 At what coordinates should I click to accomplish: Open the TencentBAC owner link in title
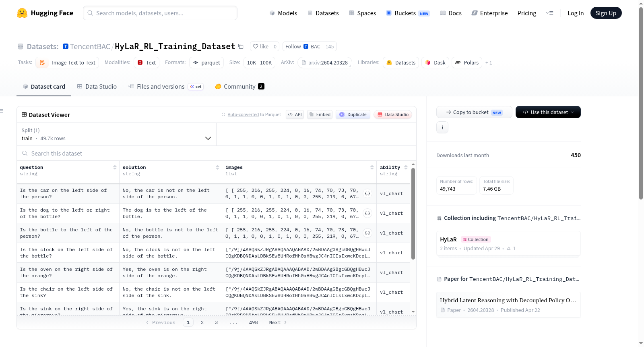[x=90, y=46]
